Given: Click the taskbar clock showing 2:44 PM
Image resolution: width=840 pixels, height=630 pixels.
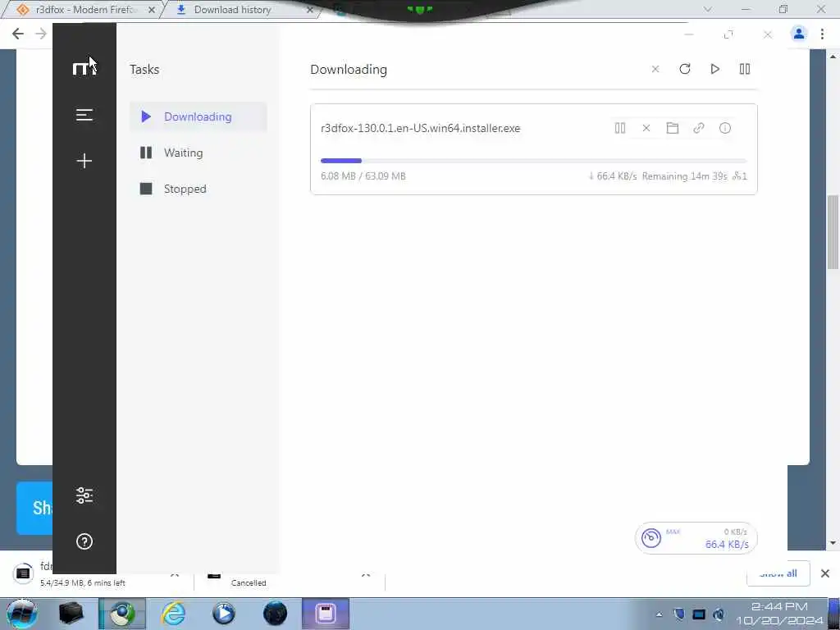Looking at the screenshot, I should (779, 614).
